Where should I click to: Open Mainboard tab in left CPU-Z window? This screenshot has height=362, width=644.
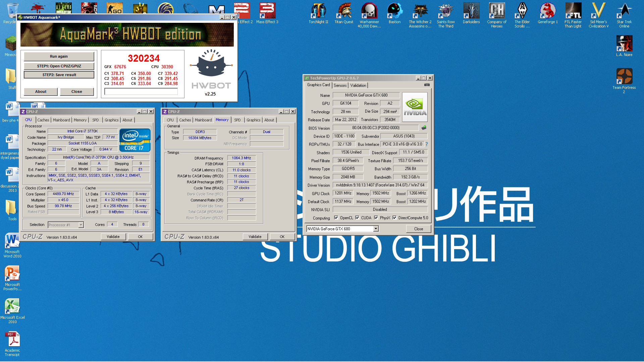point(61,120)
